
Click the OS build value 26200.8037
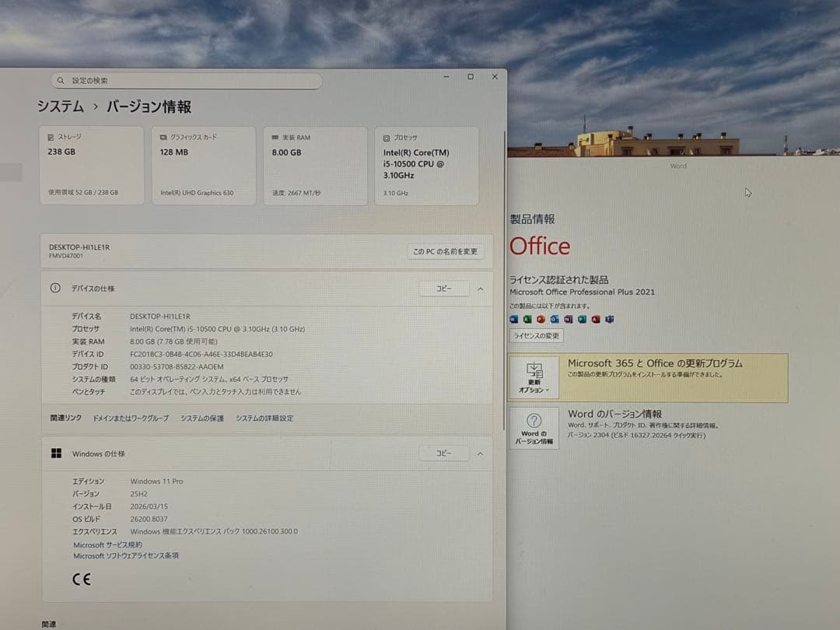click(149, 519)
